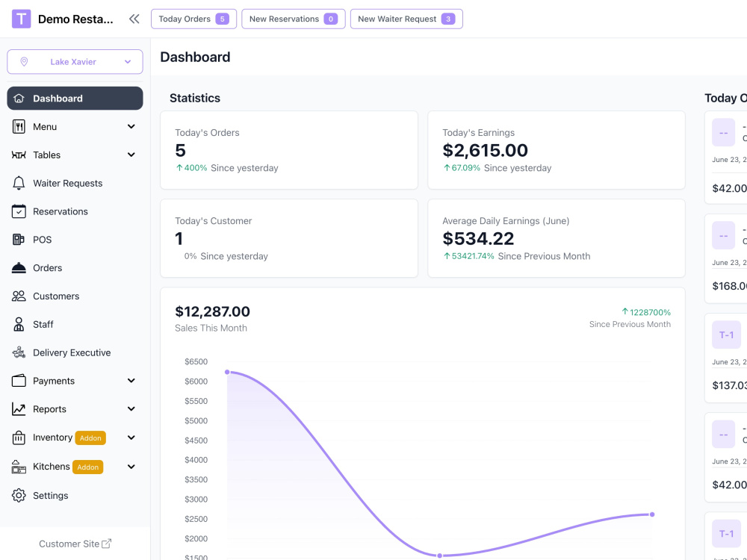The width and height of the screenshot is (747, 560).
Task: Click the Waiter Requests bell icon
Action: (19, 183)
